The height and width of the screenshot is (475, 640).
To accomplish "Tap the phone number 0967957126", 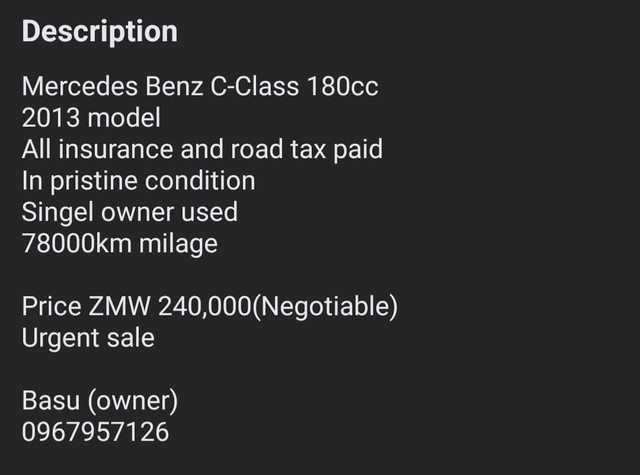I will (95, 432).
